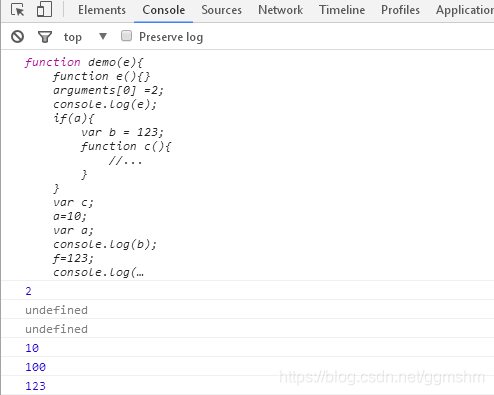494x395 pixels.
Task: Click the 'console.log(b);' code line
Action: point(105,244)
